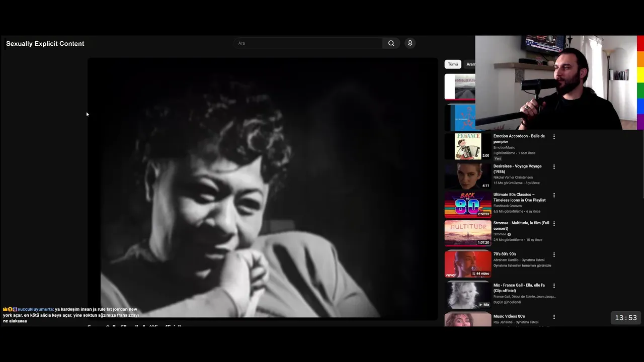Open the Nikolai Verner Christensen channel
The width and height of the screenshot is (644, 362).
pos(513,177)
